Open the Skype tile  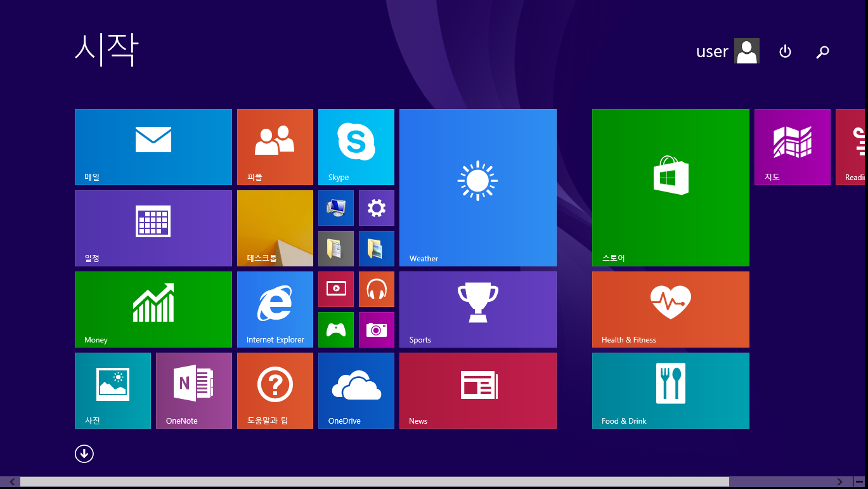coord(356,147)
